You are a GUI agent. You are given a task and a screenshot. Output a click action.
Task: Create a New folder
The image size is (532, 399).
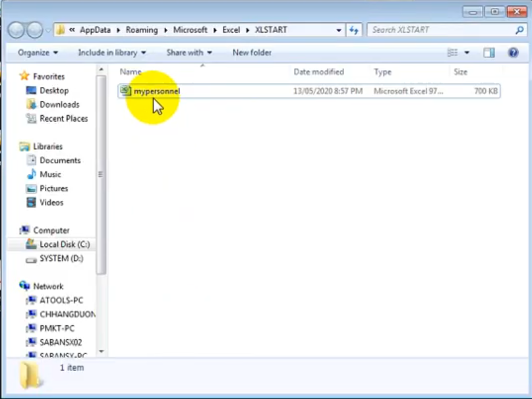252,53
